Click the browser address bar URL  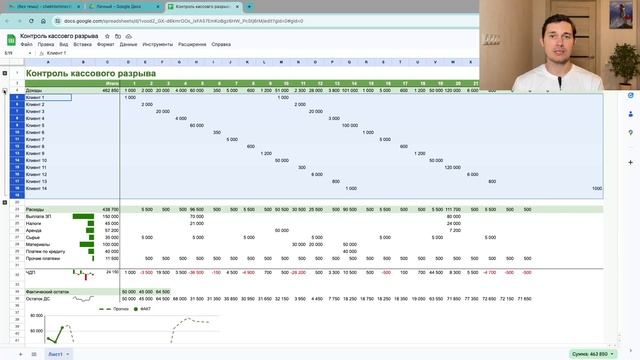point(184,21)
